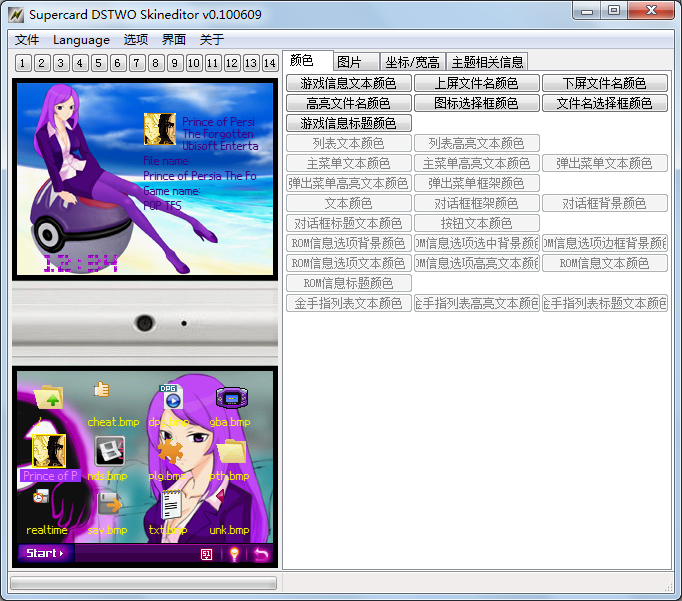
Task: Select page button 2
Action: pos(42,63)
